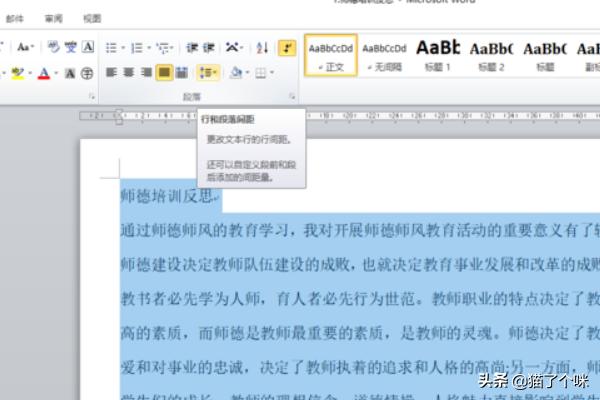Apply the 标题 (Title) style
This screenshot has width=600, height=400.
point(545,56)
